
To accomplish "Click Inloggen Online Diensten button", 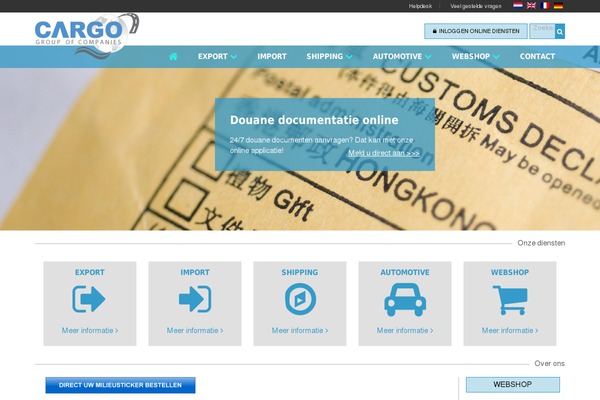I will click(476, 31).
